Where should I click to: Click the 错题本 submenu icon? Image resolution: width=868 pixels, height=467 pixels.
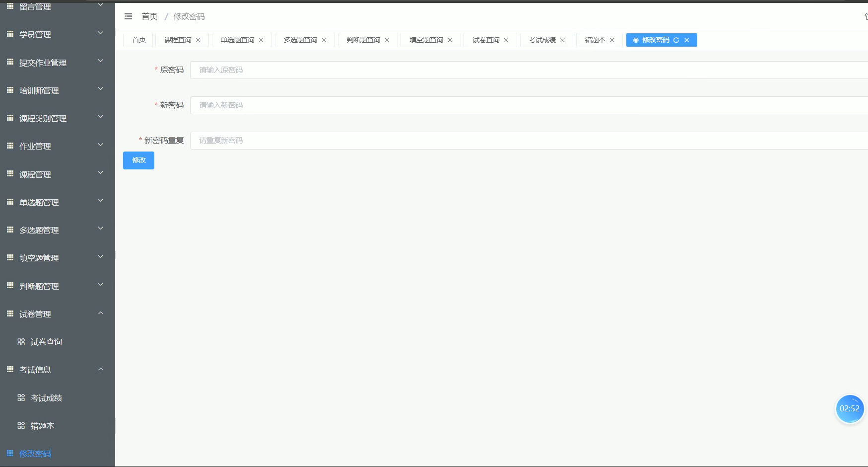point(21,425)
